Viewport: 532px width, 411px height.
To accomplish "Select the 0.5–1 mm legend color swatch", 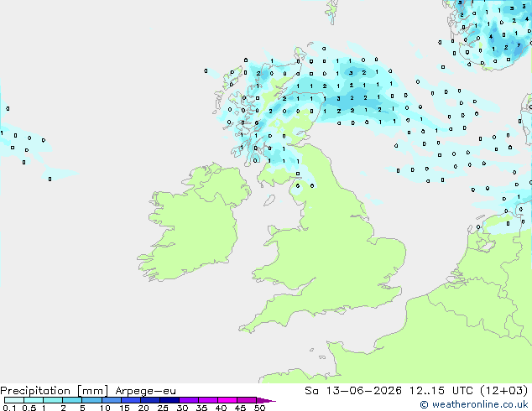I will (34, 400).
